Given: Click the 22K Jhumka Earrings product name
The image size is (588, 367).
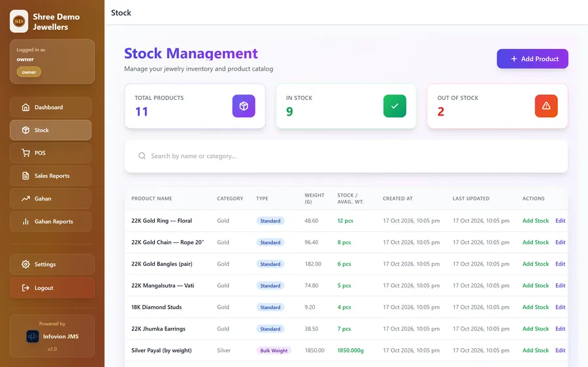Looking at the screenshot, I should click(x=158, y=328).
